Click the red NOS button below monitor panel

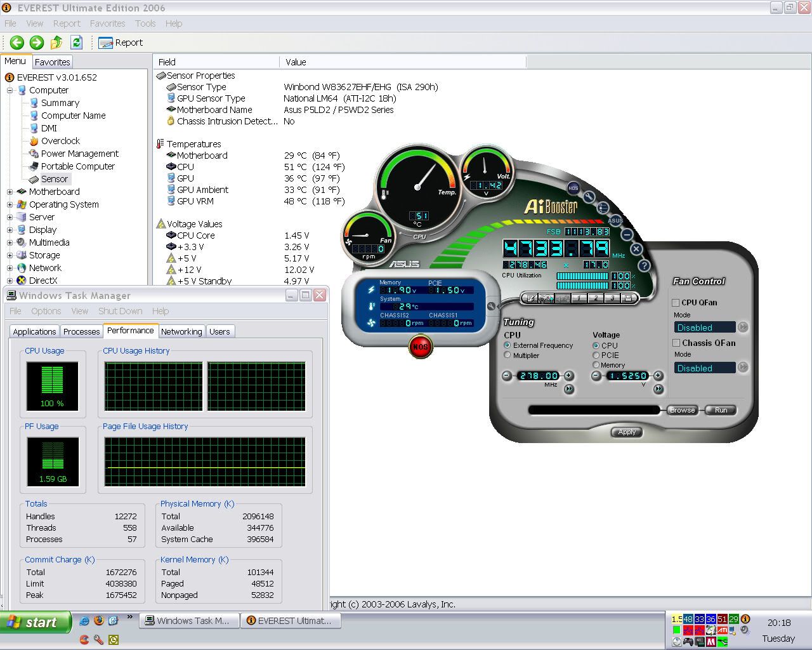point(420,347)
